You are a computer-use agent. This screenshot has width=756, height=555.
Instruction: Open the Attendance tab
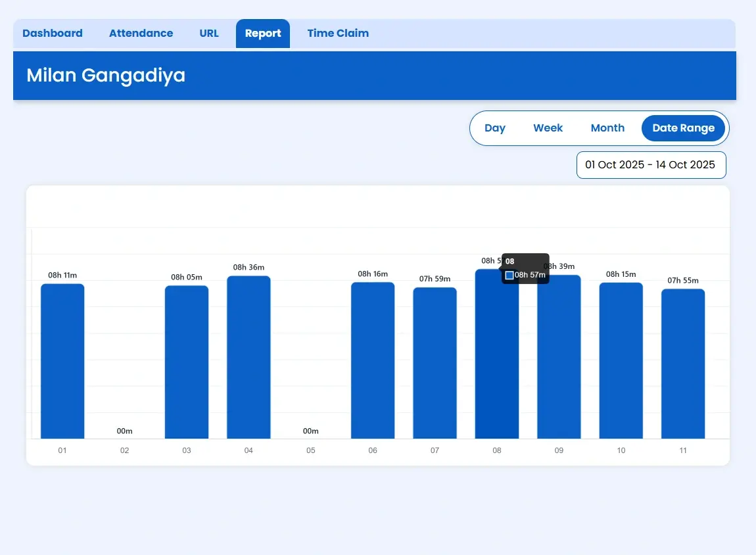tap(141, 33)
